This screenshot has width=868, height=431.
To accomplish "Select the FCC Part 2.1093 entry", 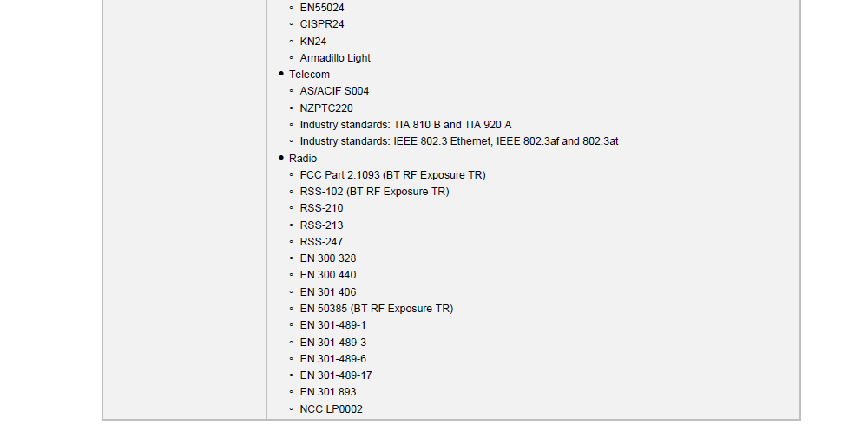I will pyautogui.click(x=392, y=175).
